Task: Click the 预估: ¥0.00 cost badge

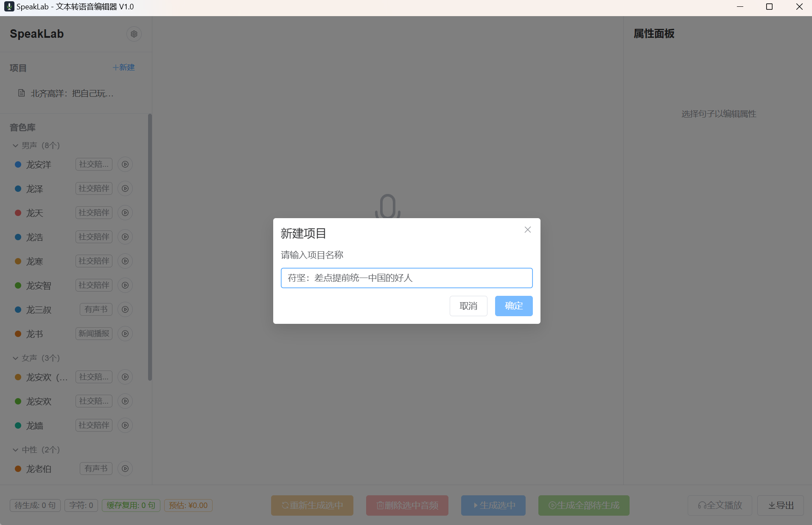Action: [188, 505]
